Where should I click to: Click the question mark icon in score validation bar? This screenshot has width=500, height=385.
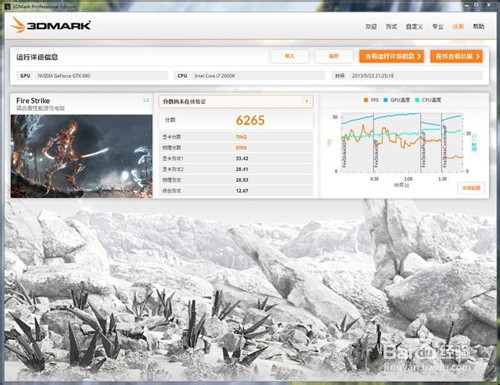pyautogui.click(x=306, y=101)
